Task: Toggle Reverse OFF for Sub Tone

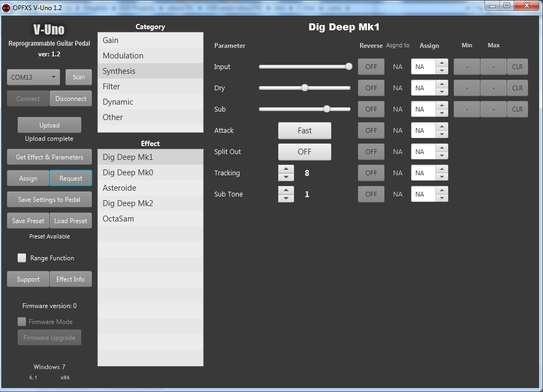Action: (x=371, y=194)
